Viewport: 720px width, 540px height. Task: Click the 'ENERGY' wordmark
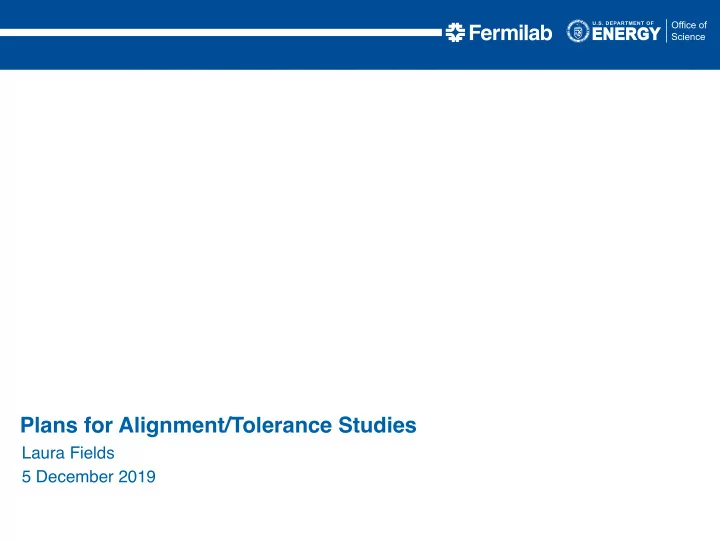coord(626,34)
